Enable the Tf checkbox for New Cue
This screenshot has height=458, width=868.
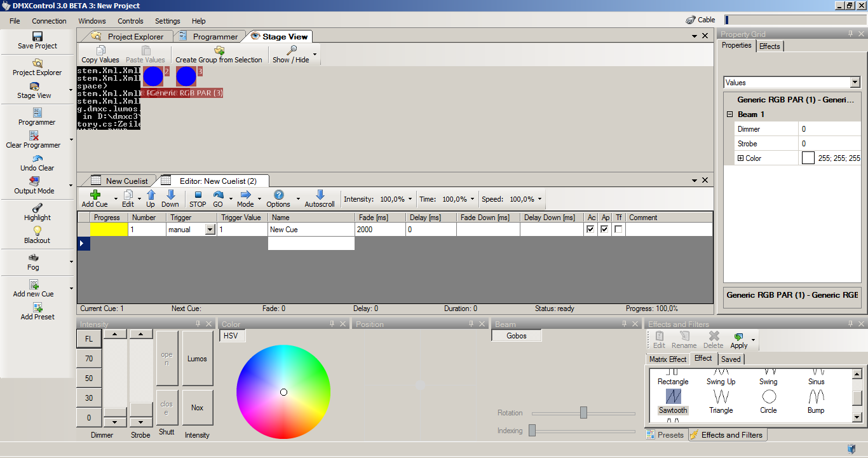point(618,230)
